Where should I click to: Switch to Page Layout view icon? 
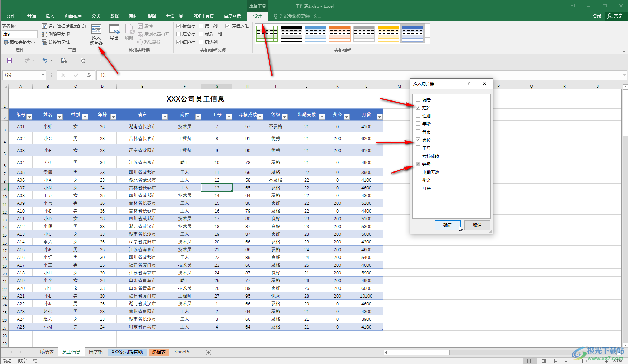[x=543, y=361]
